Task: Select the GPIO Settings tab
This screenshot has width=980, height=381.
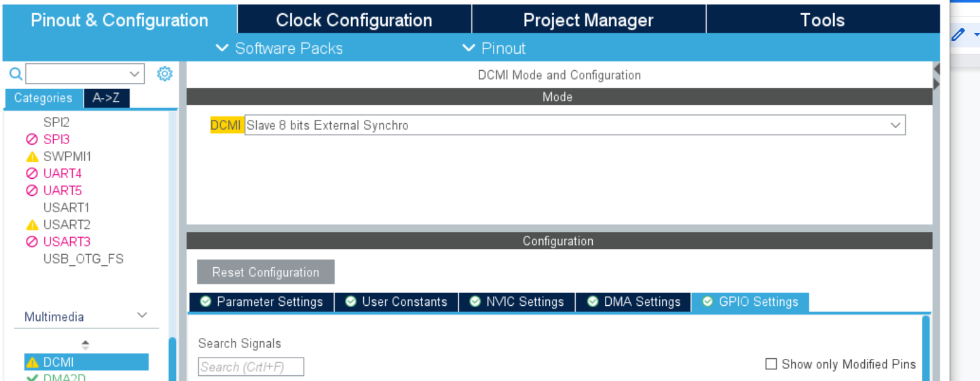Action: pyautogui.click(x=750, y=301)
